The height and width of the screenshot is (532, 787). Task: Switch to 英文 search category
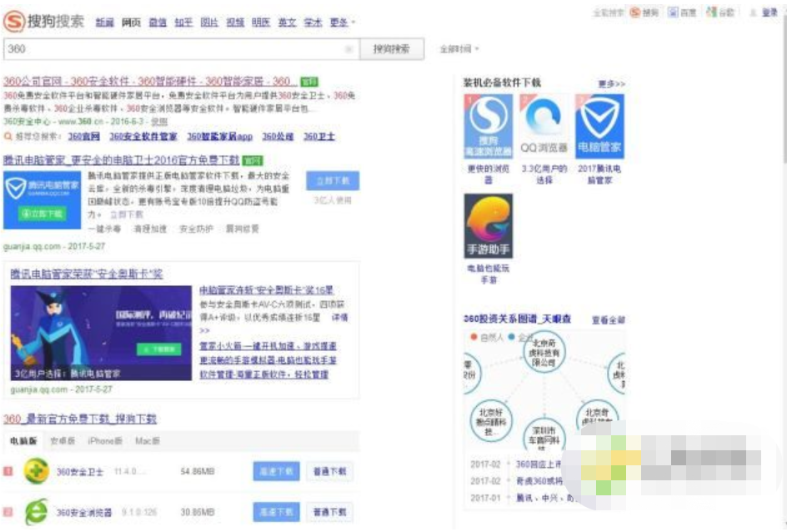287,23
